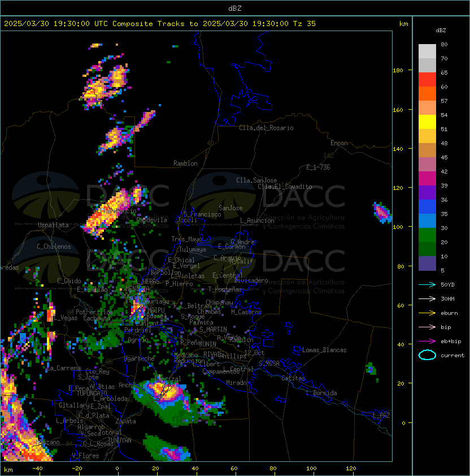The image size is (470, 476).
Task: Click the 'C_Chilenos' map label
Action: click(54, 246)
